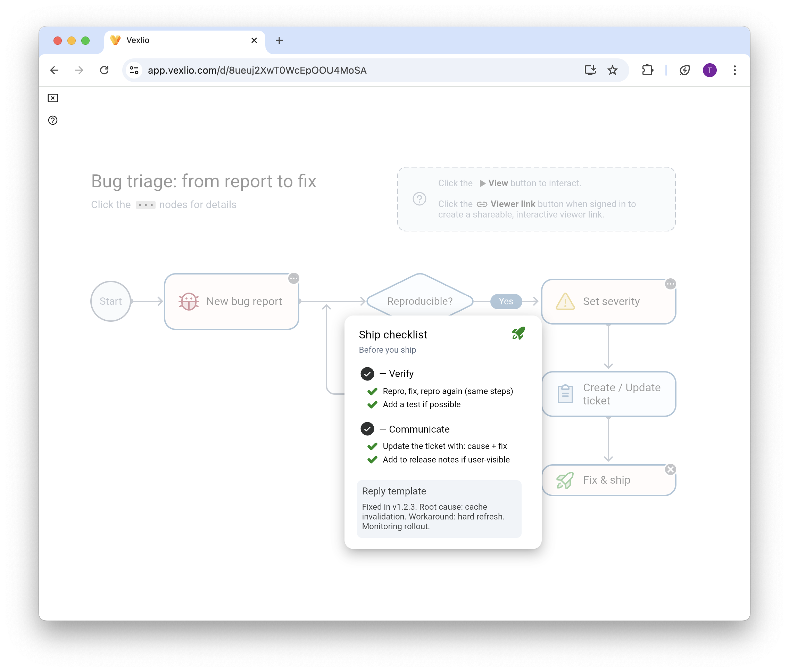Expand details dots on Set severity node
The height and width of the screenshot is (672, 789).
tap(670, 284)
